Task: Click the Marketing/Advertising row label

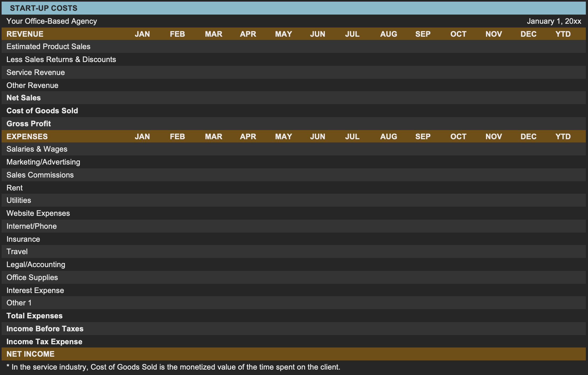Action: 43,162
